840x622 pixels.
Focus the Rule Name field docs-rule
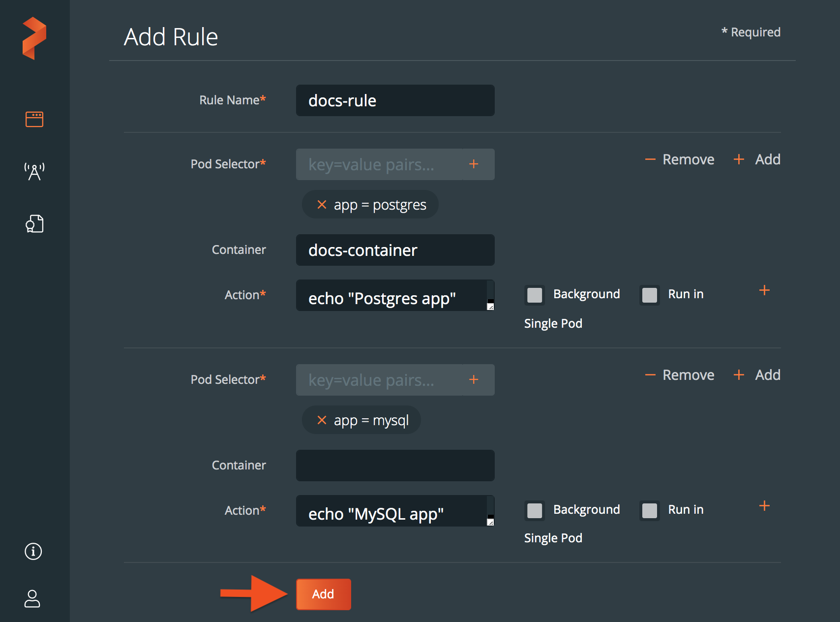point(395,100)
